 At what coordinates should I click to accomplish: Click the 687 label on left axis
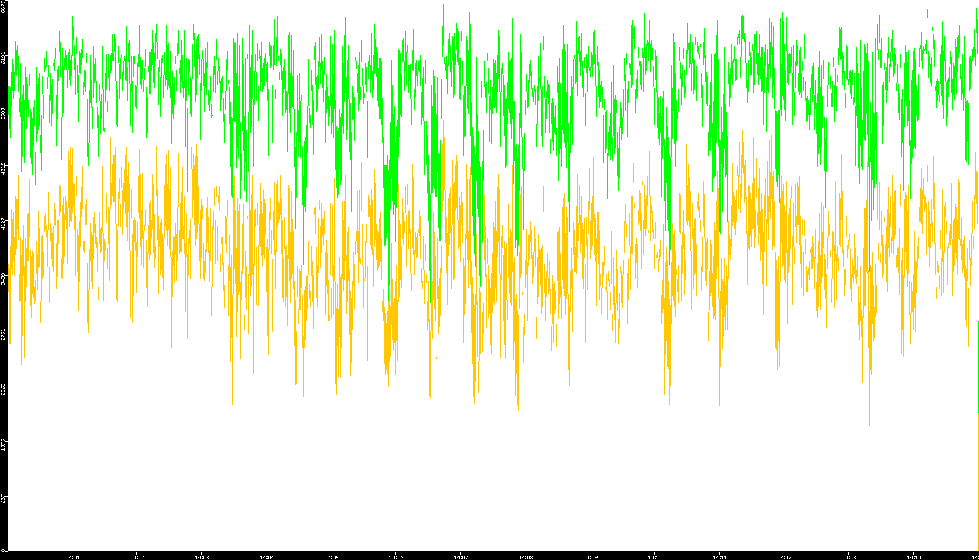(x=4, y=499)
